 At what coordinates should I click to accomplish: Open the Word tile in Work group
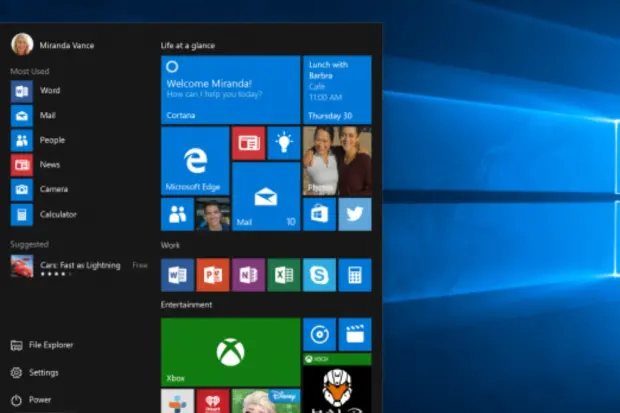tap(177, 275)
